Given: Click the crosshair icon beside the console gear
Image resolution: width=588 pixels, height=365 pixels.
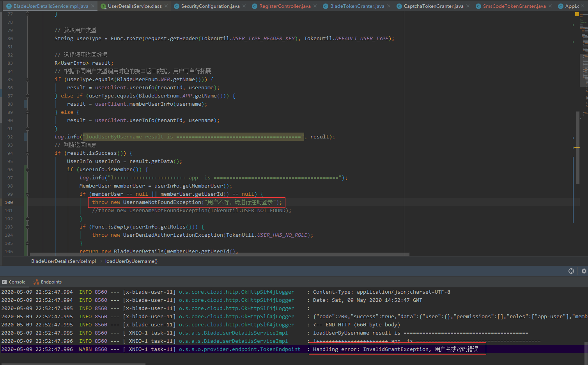Looking at the screenshot, I should coord(571,271).
